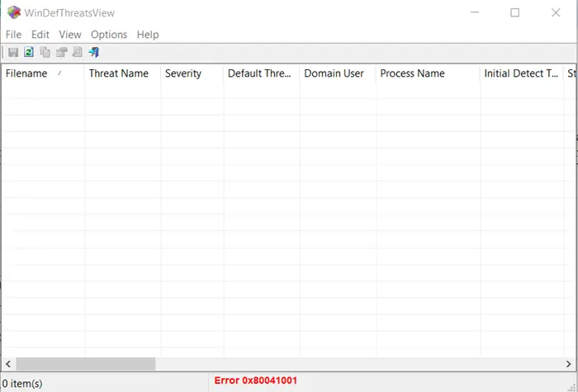Close the WinDefThreatsView window
This screenshot has height=392, width=578.
pos(556,12)
